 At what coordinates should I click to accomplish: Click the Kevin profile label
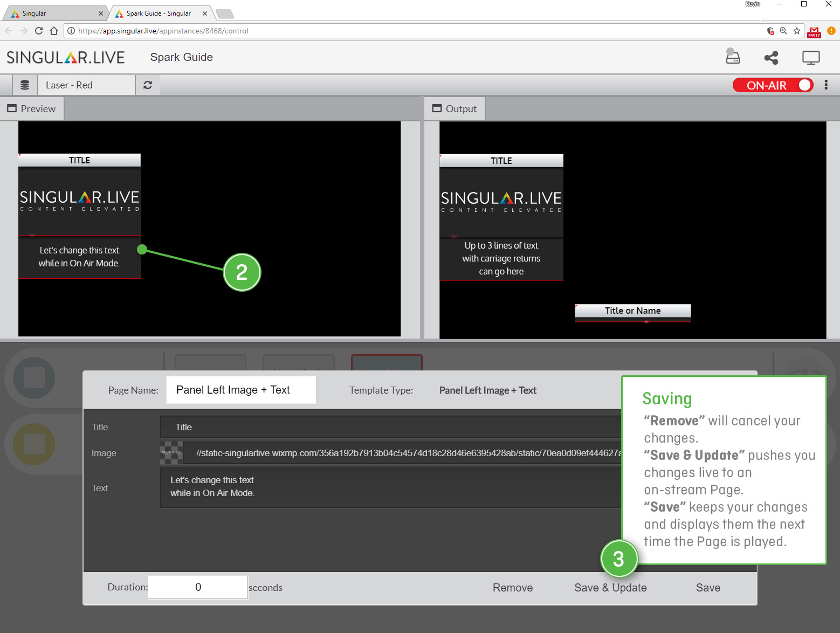pyautogui.click(x=753, y=4)
